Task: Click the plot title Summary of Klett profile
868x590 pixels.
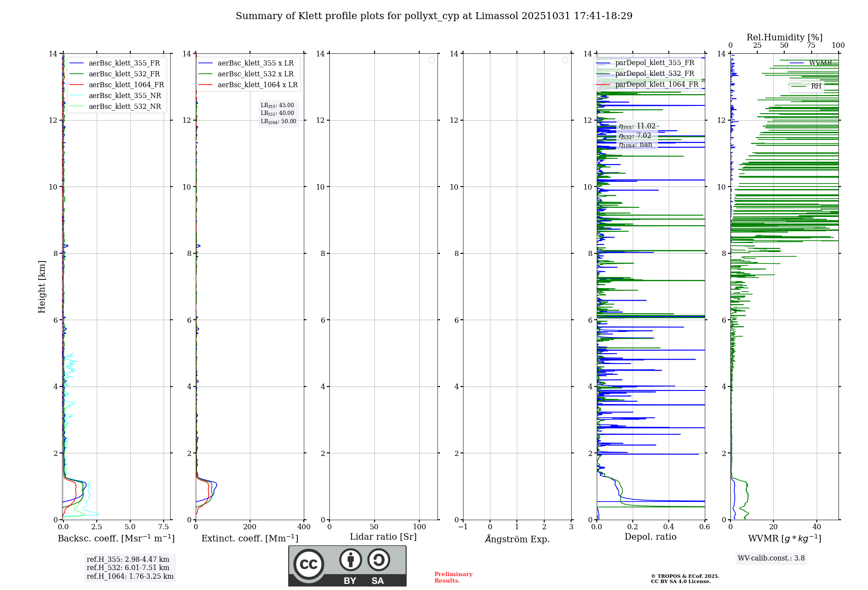Action: pyautogui.click(x=434, y=16)
